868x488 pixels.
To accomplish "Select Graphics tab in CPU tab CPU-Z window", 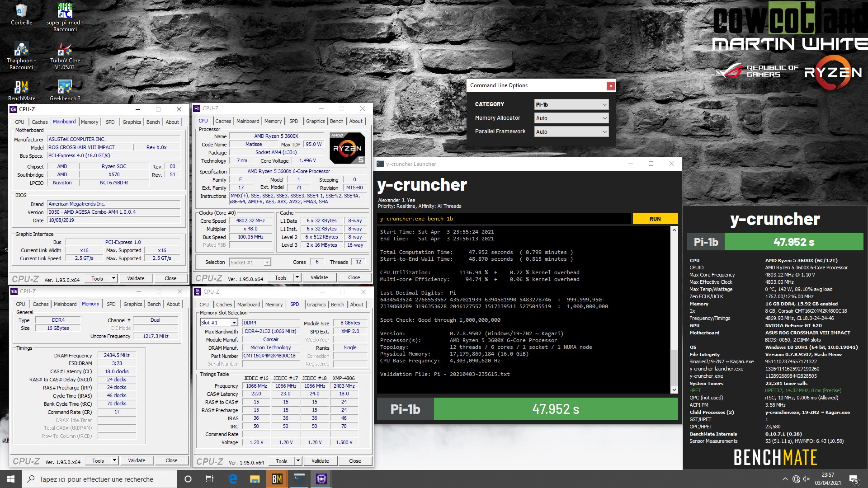I will click(x=315, y=121).
